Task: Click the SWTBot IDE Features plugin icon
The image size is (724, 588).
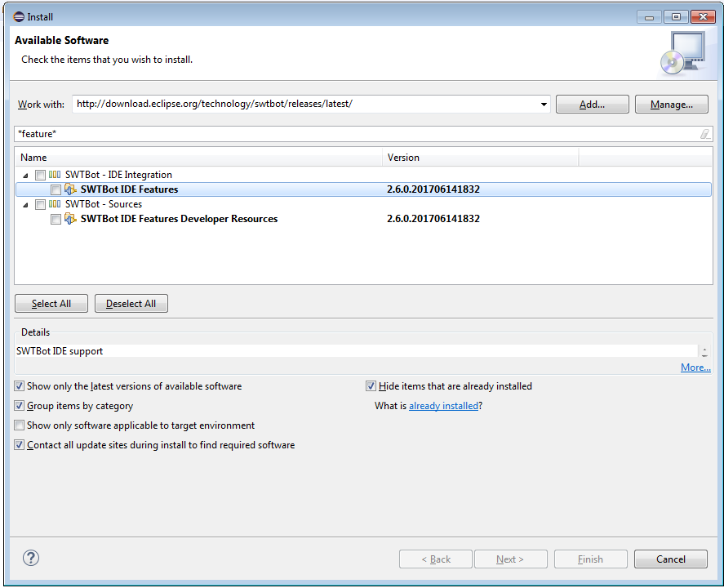Action: pyautogui.click(x=70, y=189)
